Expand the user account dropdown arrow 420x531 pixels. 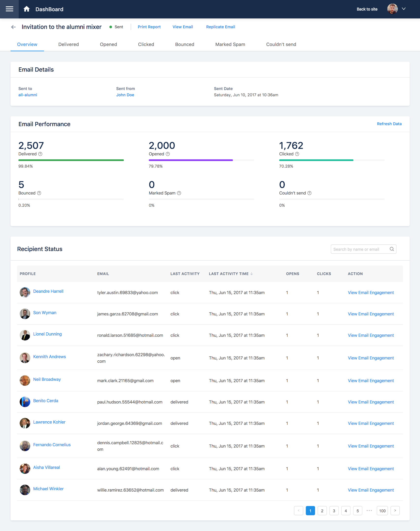point(404,9)
